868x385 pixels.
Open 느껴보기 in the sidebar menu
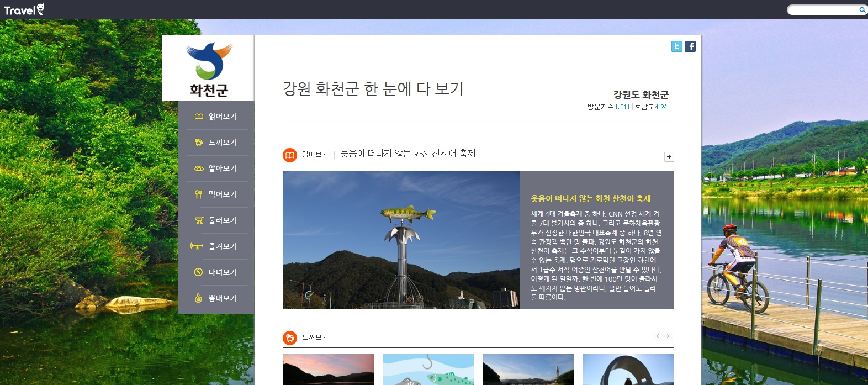pyautogui.click(x=216, y=143)
